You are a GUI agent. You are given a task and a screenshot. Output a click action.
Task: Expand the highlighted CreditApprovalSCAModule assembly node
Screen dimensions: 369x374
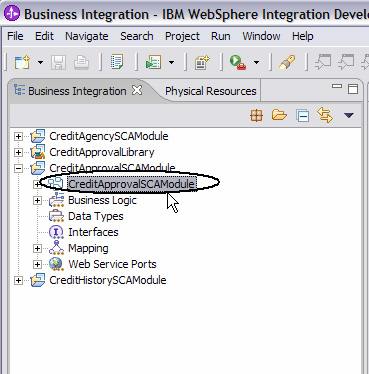[37, 184]
